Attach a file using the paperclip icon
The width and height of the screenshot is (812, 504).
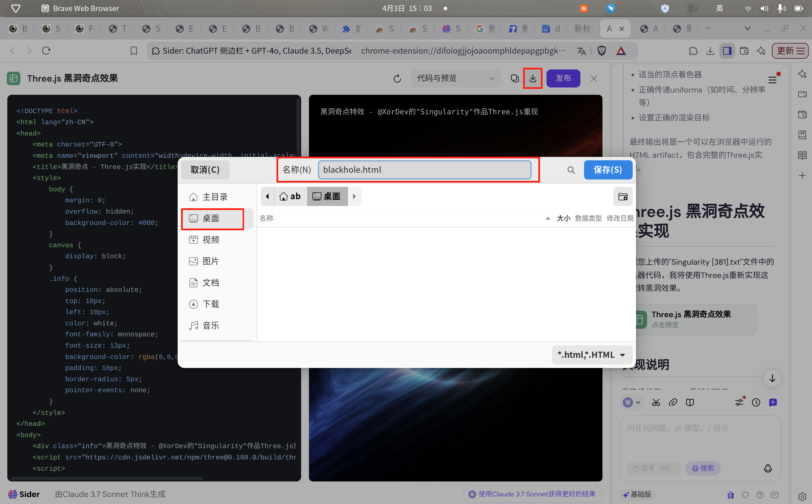pos(673,402)
